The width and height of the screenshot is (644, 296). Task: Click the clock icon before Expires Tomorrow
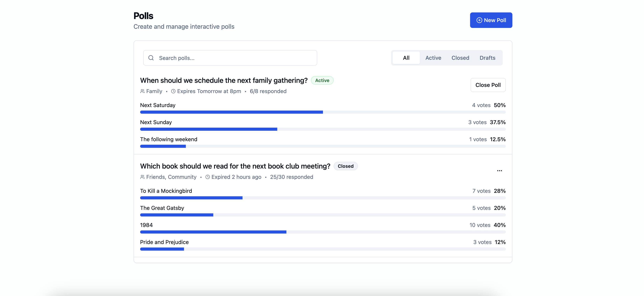coord(173,91)
